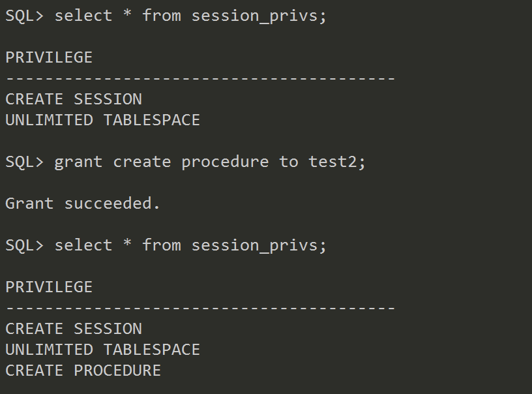The height and width of the screenshot is (394, 532).
Task: Click the word "grant" in the grant command
Action: click(78, 162)
